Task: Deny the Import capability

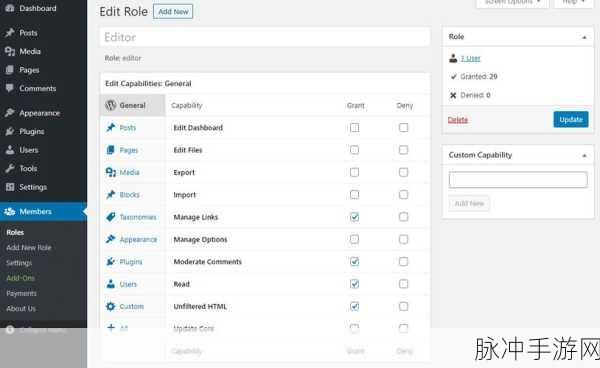Action: pyautogui.click(x=403, y=195)
